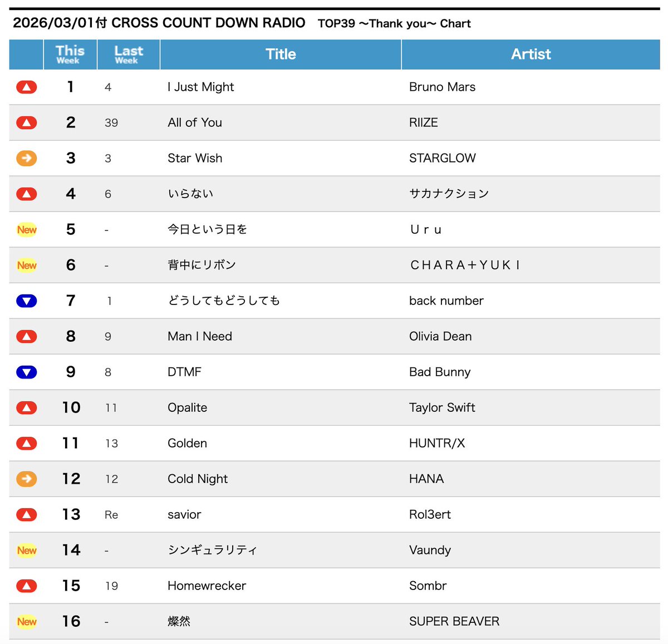Click the red up arrow for Opalite
Image resolution: width=668 pixels, height=644 pixels.
point(27,408)
